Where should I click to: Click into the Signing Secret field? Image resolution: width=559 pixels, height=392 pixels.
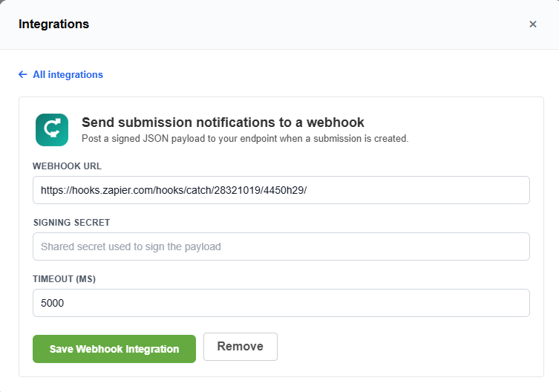tap(281, 246)
